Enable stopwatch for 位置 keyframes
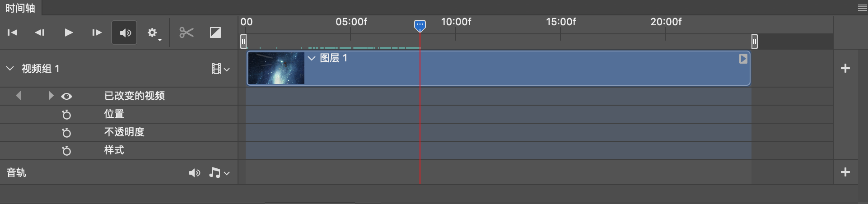This screenshot has height=204, width=868. pyautogui.click(x=66, y=115)
